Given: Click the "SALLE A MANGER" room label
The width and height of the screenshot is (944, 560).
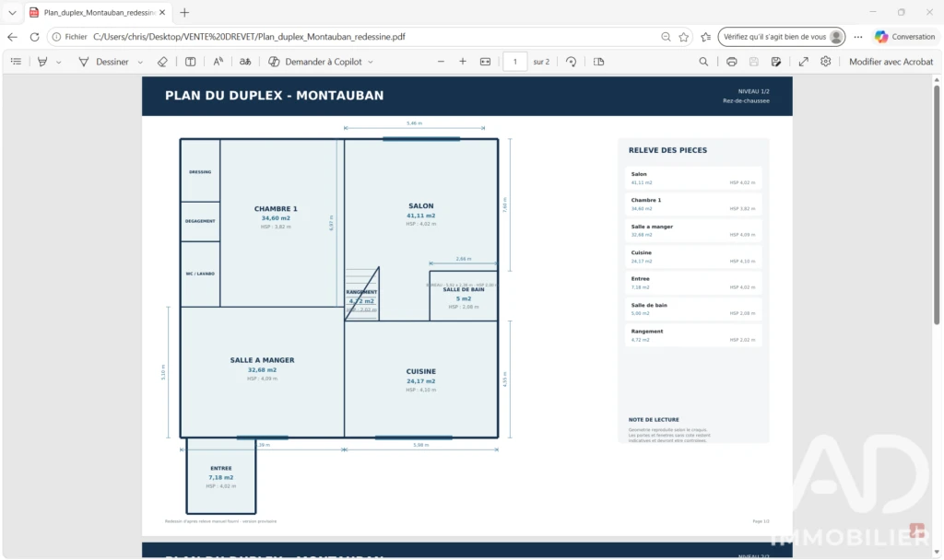Looking at the screenshot, I should (x=262, y=360).
